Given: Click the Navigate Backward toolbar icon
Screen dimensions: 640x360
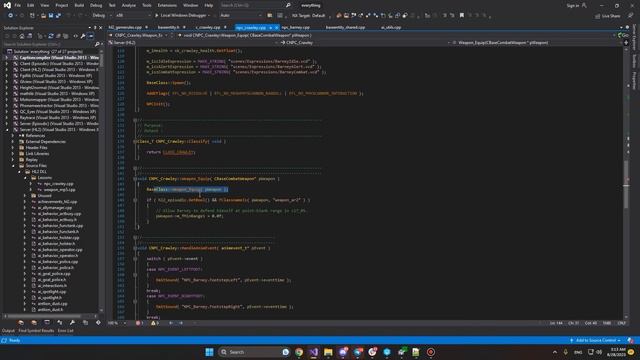Looking at the screenshot, I should (11, 16).
